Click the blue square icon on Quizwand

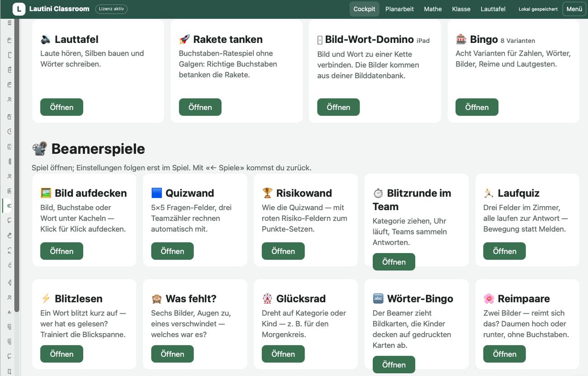pos(156,193)
